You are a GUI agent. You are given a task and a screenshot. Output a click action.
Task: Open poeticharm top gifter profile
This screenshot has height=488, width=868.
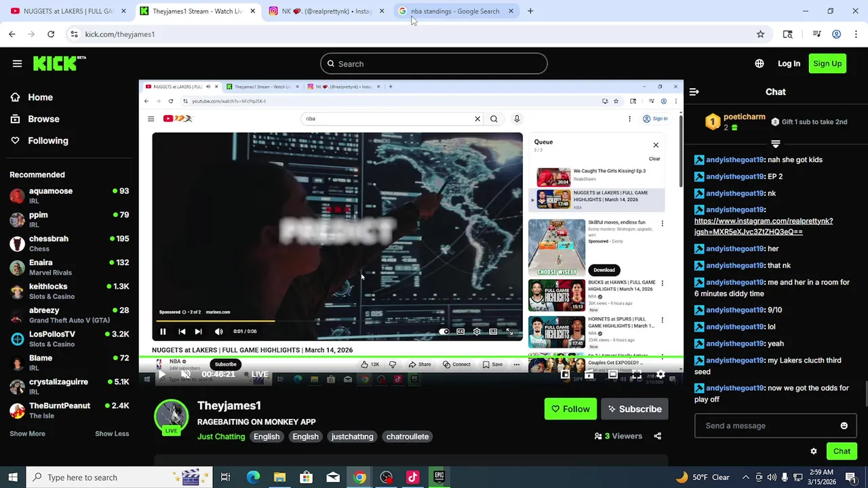pos(744,117)
